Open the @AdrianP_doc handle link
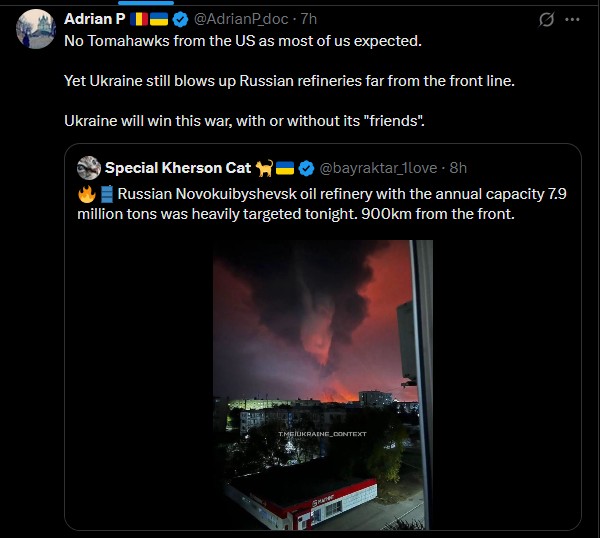The image size is (600, 538). [x=240, y=19]
